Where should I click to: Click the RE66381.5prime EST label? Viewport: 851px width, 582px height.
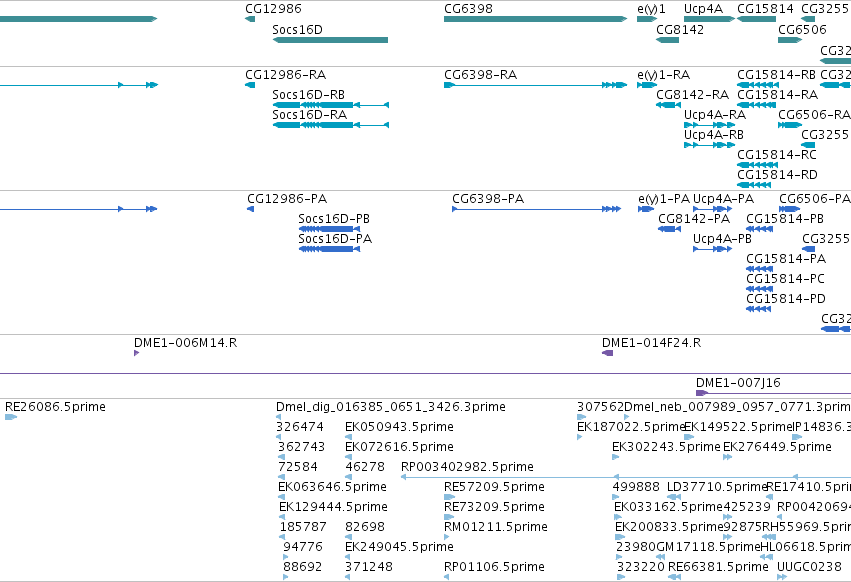pyautogui.click(x=718, y=567)
